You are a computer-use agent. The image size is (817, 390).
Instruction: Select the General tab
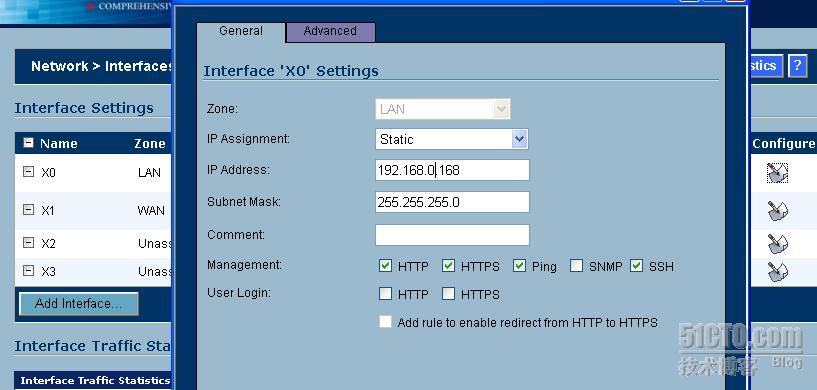click(241, 31)
